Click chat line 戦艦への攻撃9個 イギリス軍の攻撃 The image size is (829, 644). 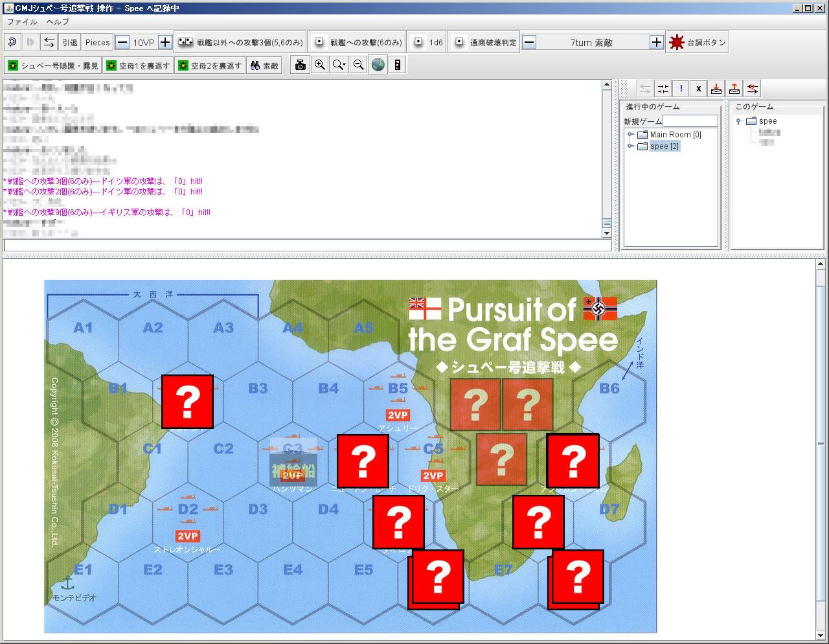107,213
